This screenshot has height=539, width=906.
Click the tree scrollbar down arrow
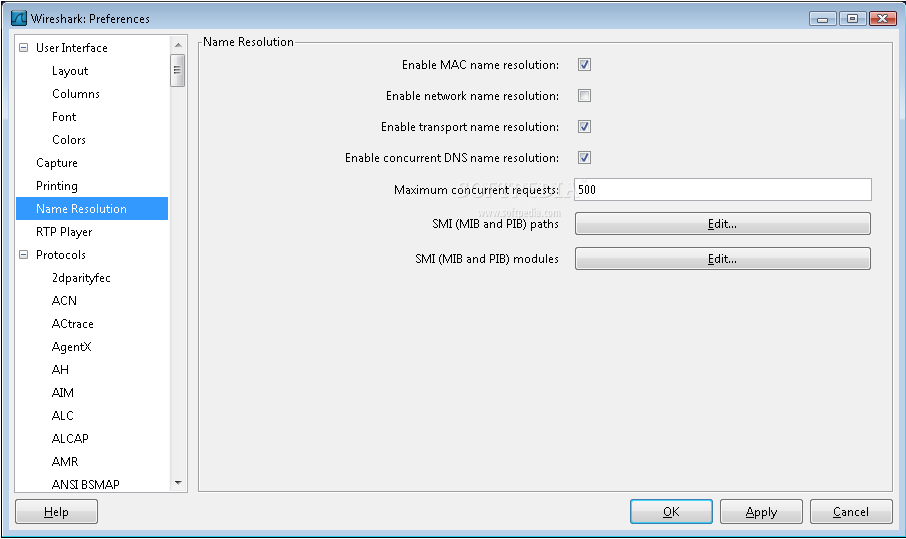(x=178, y=483)
